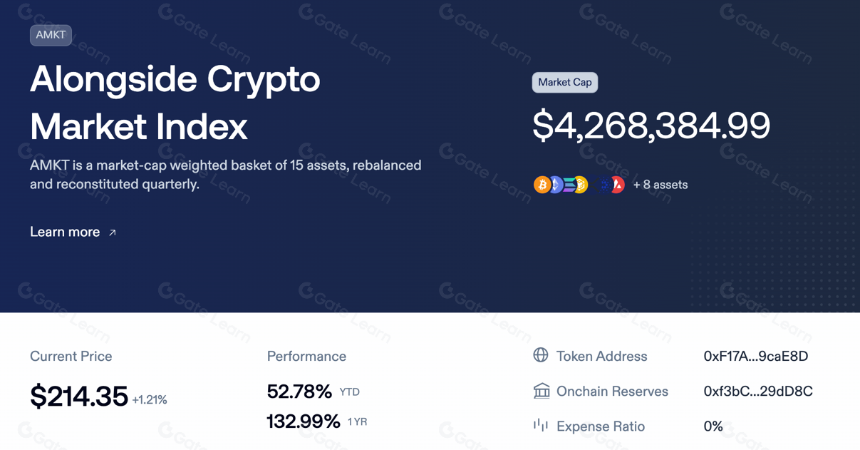The width and height of the screenshot is (860, 450).
Task: Select the YTD performance 52.78% figure
Action: [x=299, y=392]
